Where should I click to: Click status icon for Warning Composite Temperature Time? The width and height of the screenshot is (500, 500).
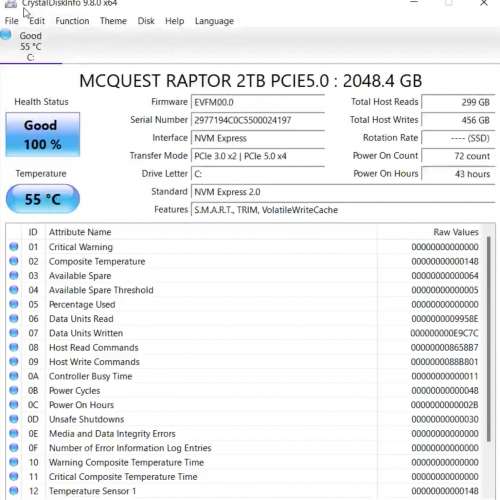pos(14,462)
